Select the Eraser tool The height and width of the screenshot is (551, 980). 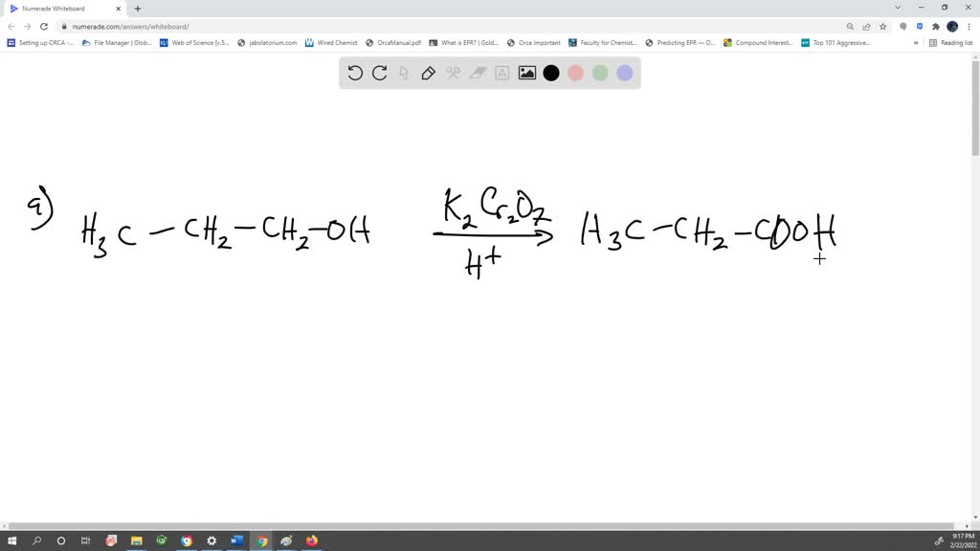(479, 73)
